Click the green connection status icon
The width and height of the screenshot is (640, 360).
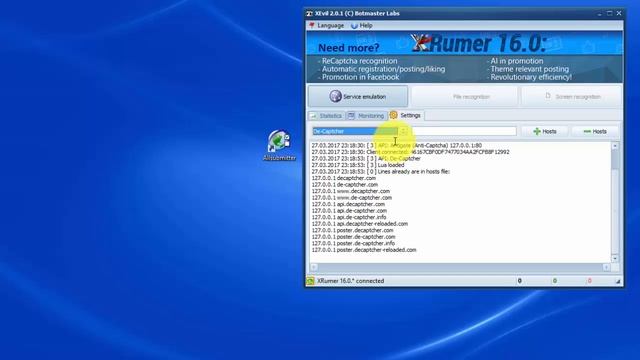[x=311, y=281]
